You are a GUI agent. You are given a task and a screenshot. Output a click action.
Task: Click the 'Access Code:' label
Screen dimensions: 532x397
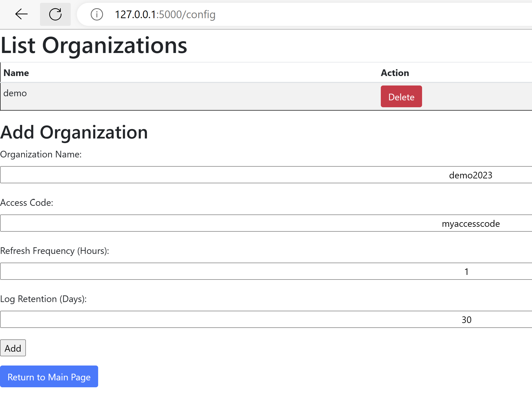(27, 203)
